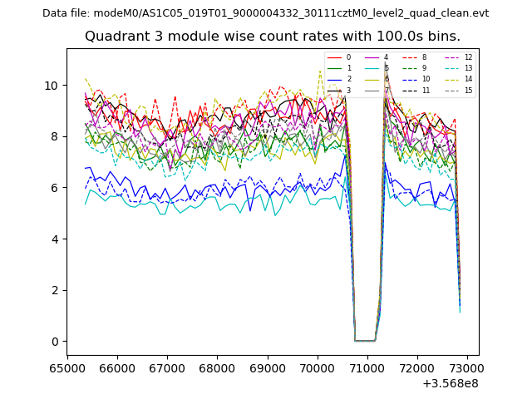Click the x-axis tick label 73000
The width and height of the screenshot is (532, 399).
[466, 367]
